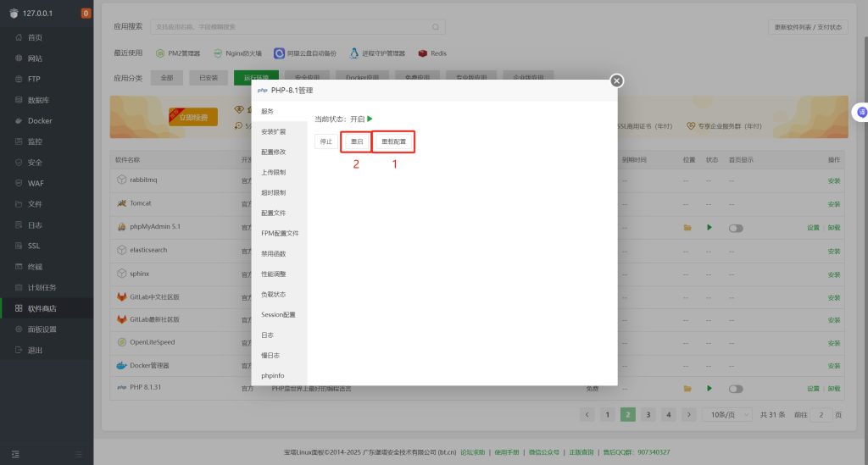Click 设置 for phpMyAdmin 5.1
The width and height of the screenshot is (868, 465).
pyautogui.click(x=813, y=228)
